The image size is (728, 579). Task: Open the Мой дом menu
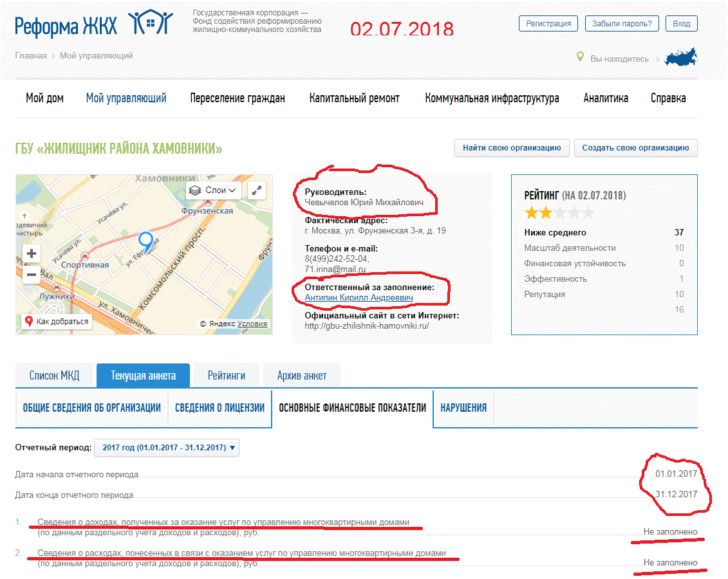click(x=44, y=98)
